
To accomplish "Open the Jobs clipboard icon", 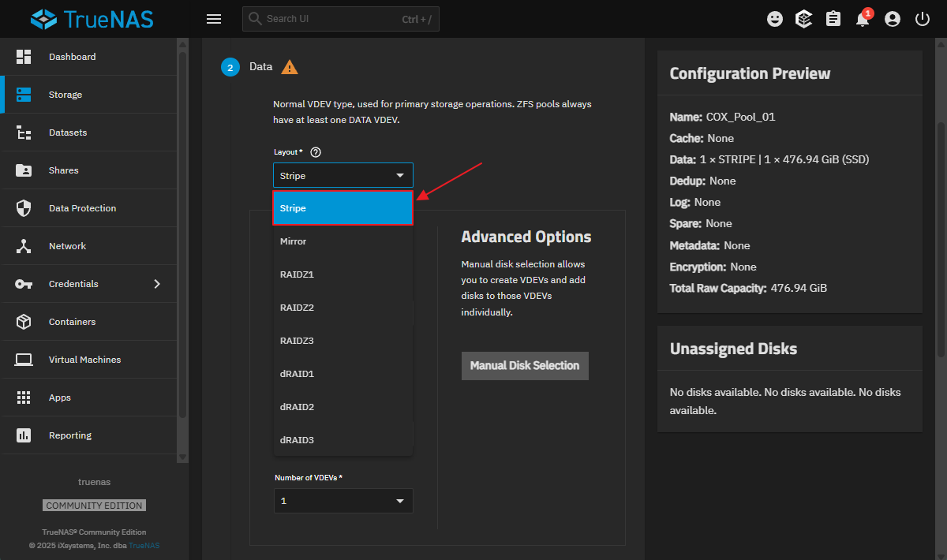I will tap(833, 19).
